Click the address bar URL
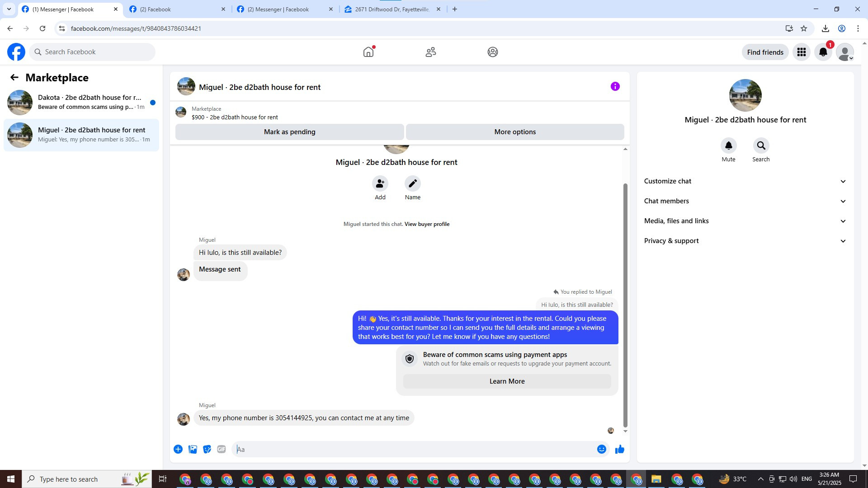 pos(136,28)
